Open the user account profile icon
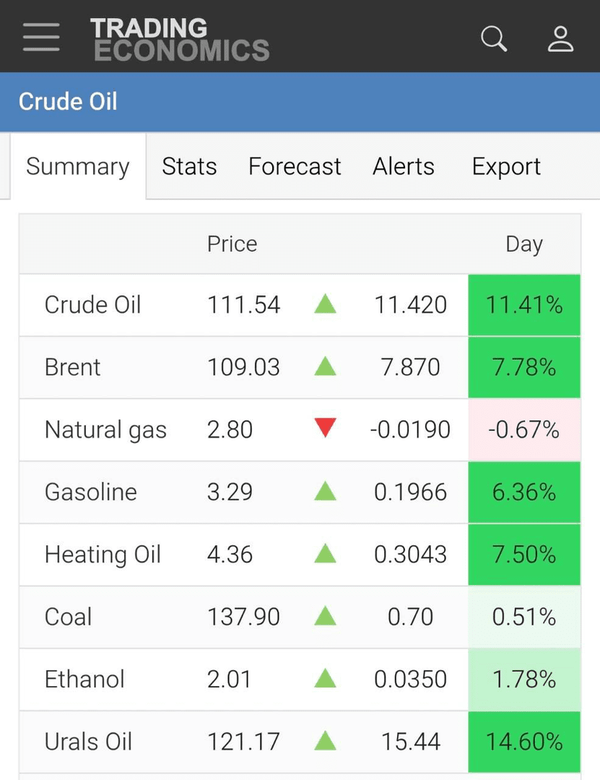Viewport: 600px width, 780px height. 560,38
